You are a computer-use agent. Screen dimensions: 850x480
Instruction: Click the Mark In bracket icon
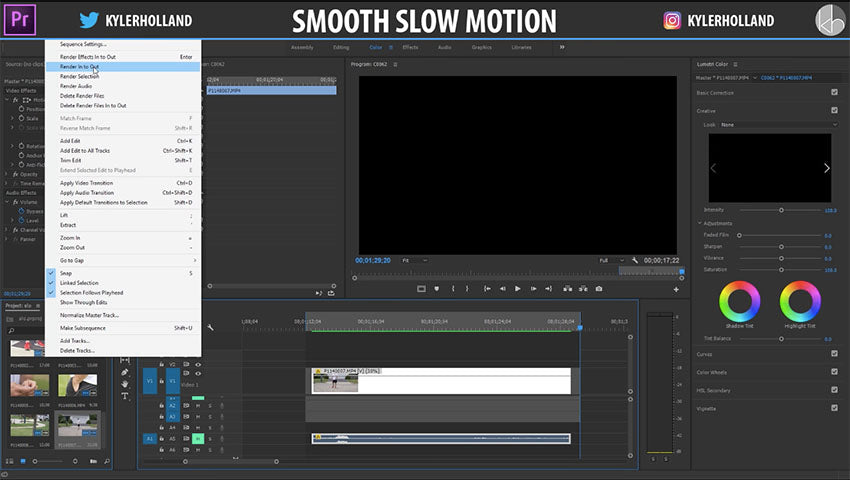(453, 289)
